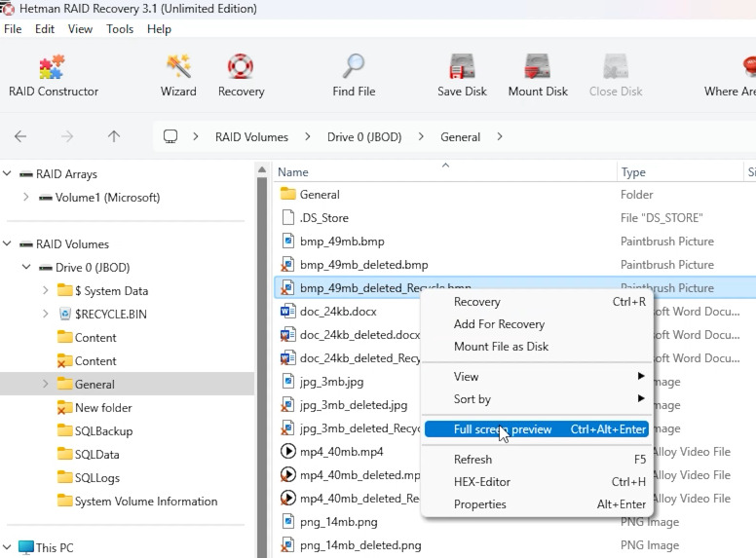756x558 pixels.
Task: Collapse the Drive 0 (JBOD) node
Action: (x=26, y=267)
